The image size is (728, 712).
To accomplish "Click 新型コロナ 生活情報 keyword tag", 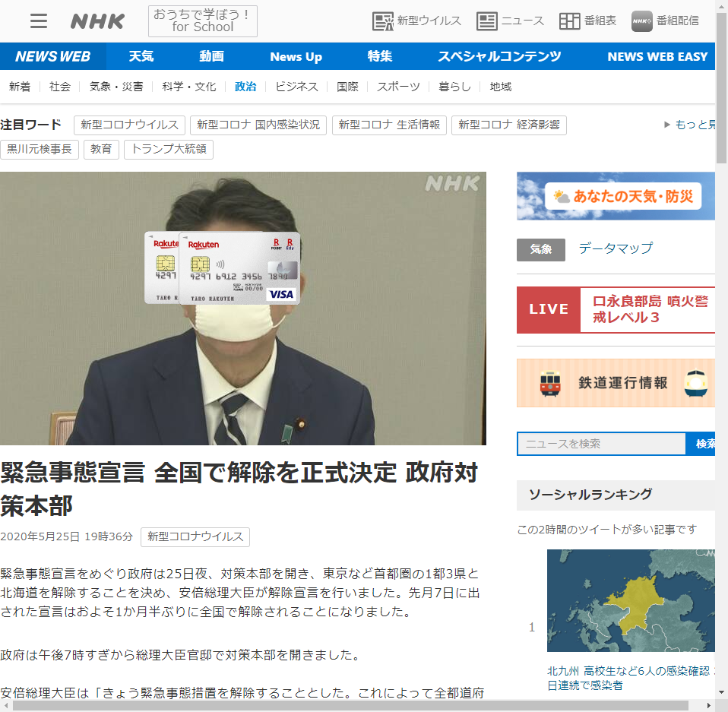I will pyautogui.click(x=389, y=125).
